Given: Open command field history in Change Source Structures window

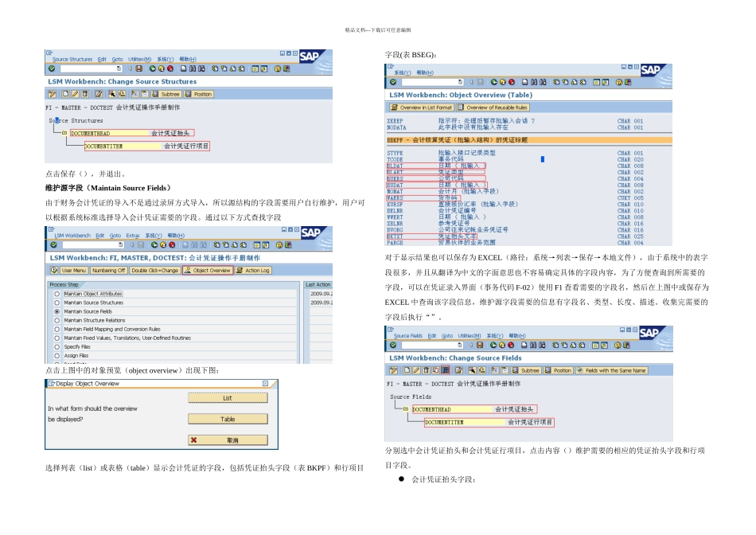Looking at the screenshot, I should [x=119, y=68].
